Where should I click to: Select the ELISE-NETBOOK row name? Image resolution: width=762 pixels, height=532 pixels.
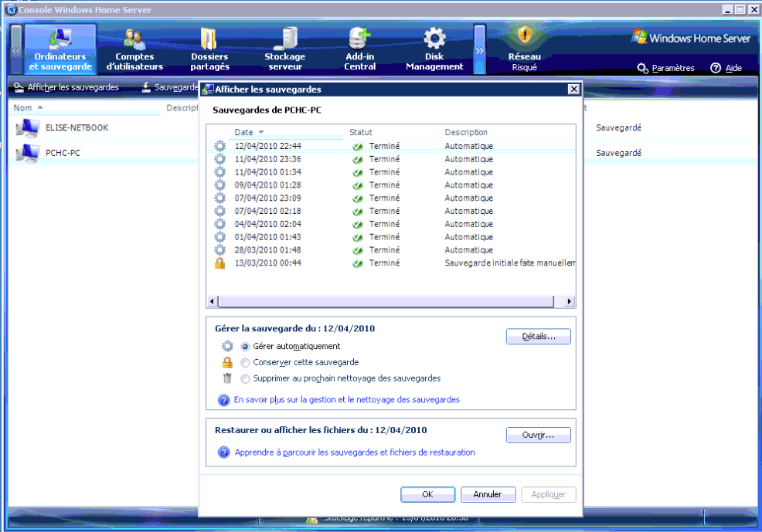pyautogui.click(x=77, y=127)
